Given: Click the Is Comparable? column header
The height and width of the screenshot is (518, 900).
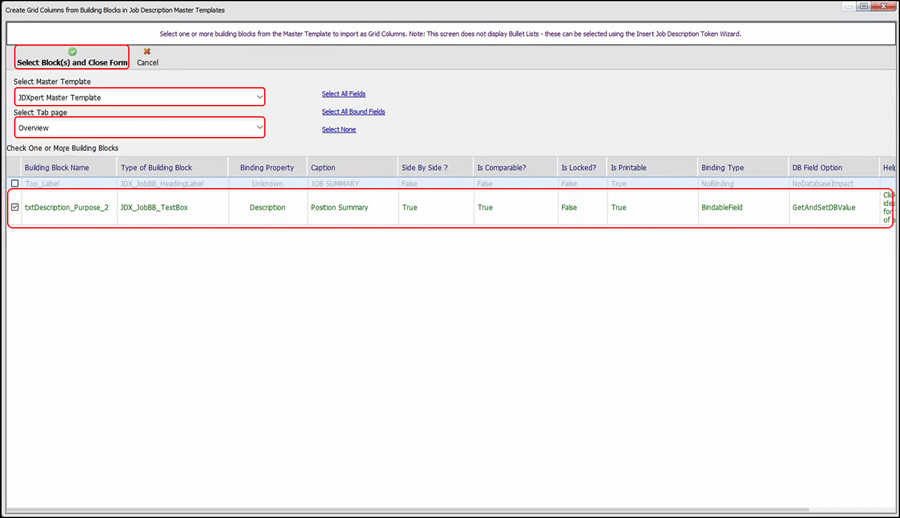Looking at the screenshot, I should (502, 167).
